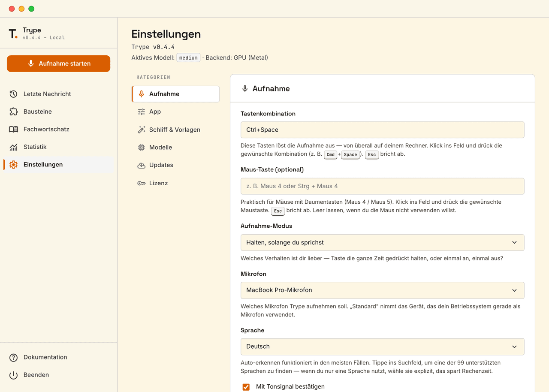Click the cloud download icon for Updates

click(141, 165)
